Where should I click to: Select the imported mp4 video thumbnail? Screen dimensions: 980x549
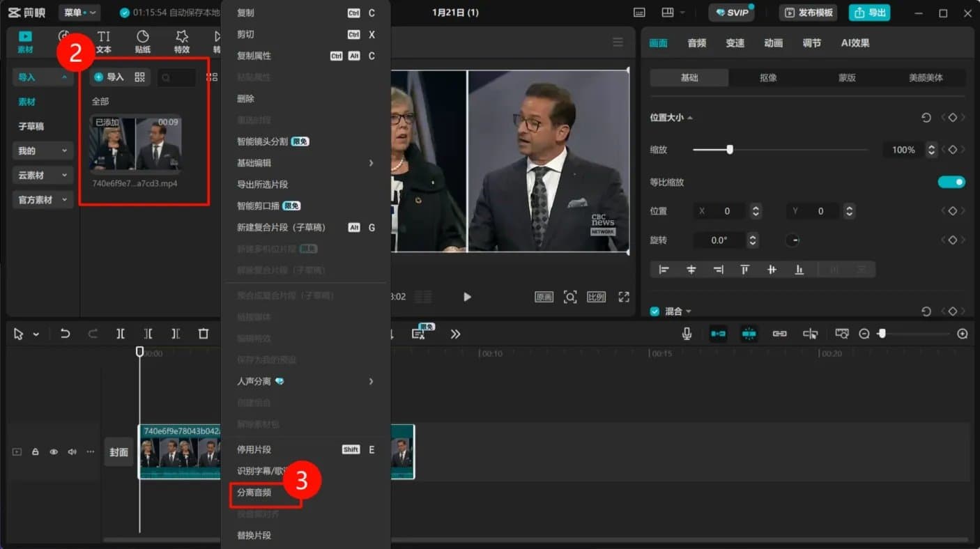pyautogui.click(x=136, y=144)
